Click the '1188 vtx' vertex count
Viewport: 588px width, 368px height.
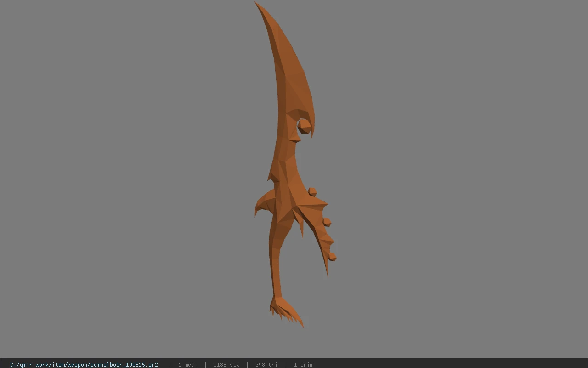(226, 365)
